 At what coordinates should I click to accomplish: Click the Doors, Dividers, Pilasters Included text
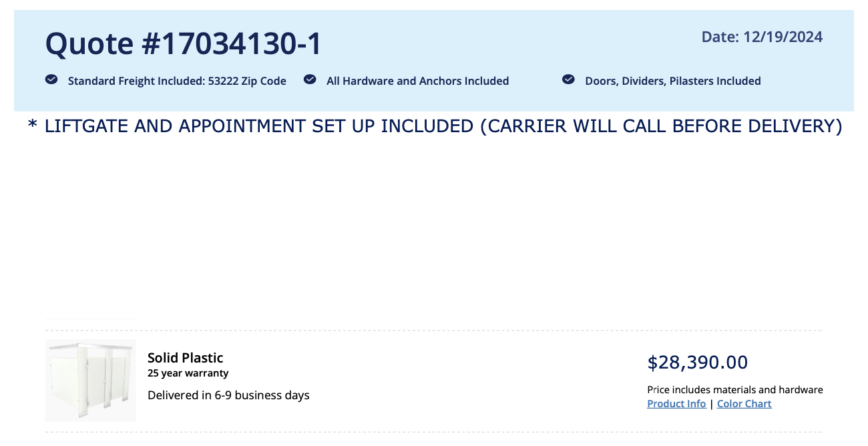[x=673, y=81]
